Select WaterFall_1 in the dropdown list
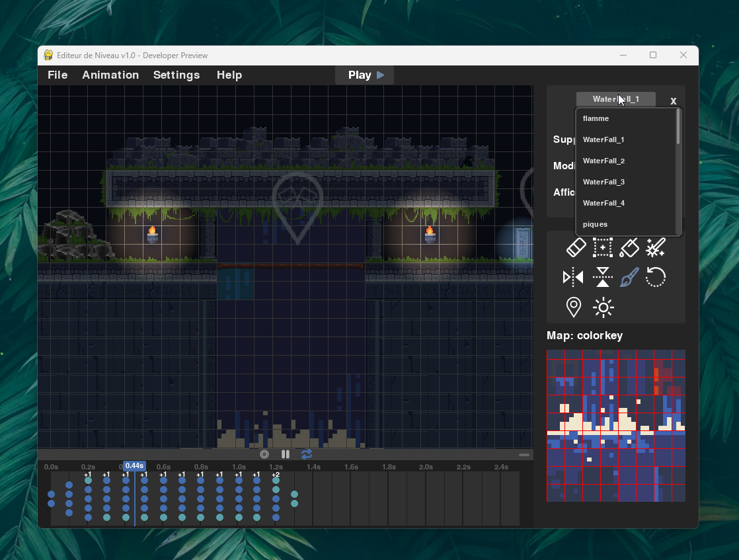This screenshot has width=739, height=560. (626, 140)
